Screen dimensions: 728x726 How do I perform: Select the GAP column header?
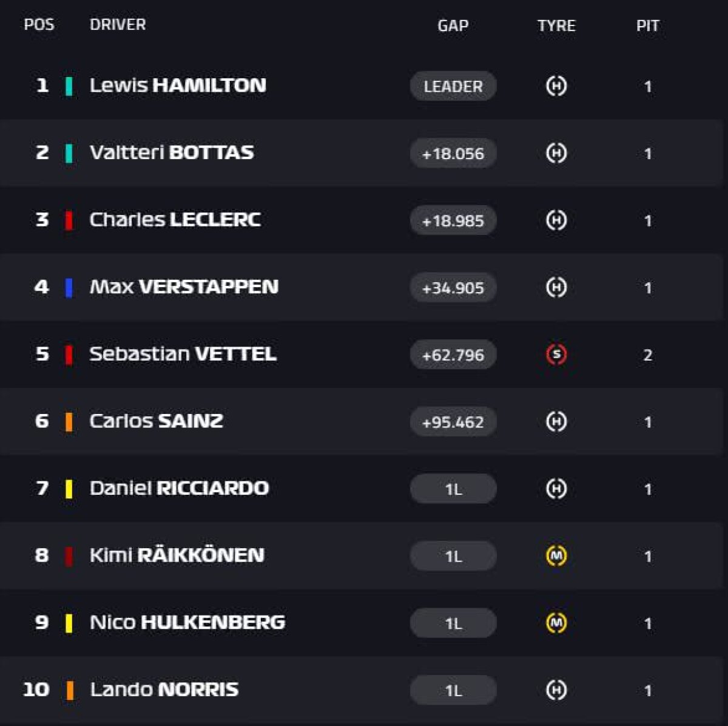coord(453,25)
